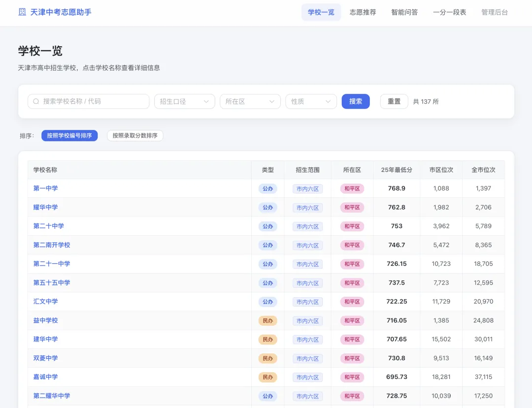Click score 728.75 in 第二耀华中学 row
The width and height of the screenshot is (532, 408).
click(x=397, y=396)
